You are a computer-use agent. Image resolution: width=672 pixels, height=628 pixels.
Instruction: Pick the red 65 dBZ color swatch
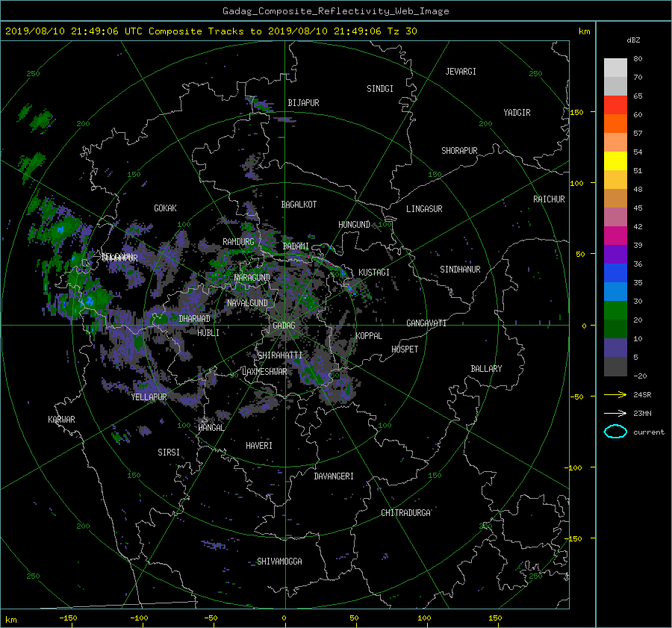pyautogui.click(x=615, y=105)
